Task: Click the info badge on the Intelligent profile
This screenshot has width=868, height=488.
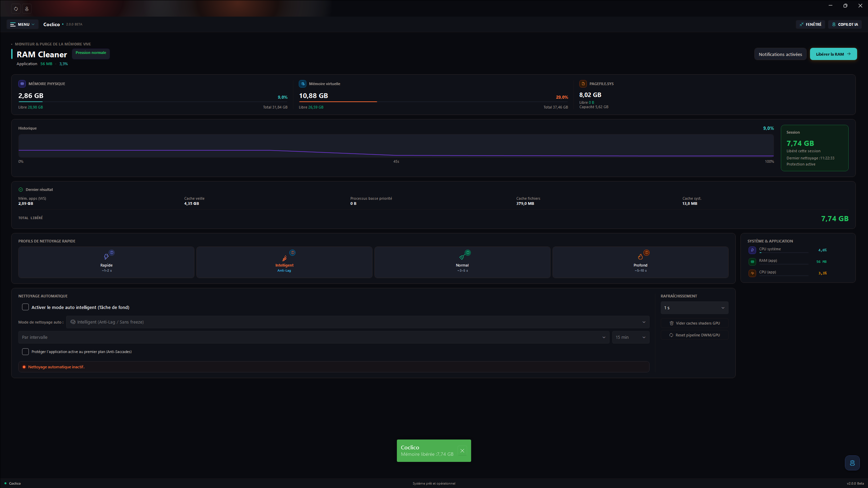Action: 292,253
